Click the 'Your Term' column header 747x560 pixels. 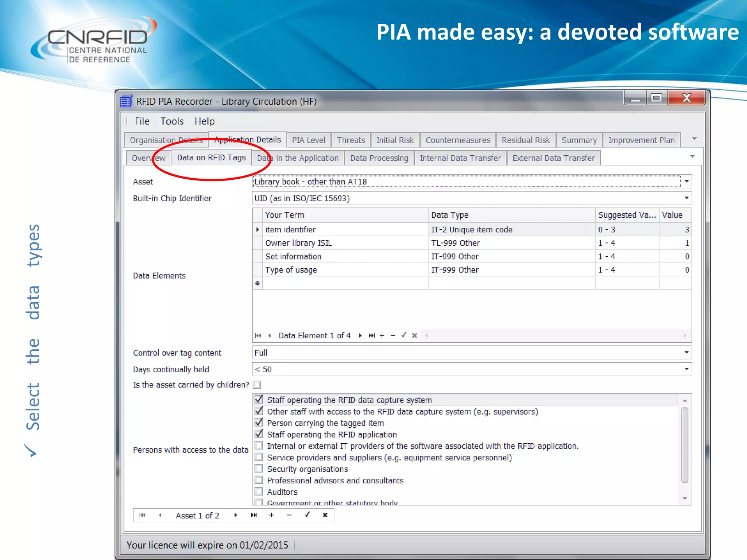coord(345,215)
